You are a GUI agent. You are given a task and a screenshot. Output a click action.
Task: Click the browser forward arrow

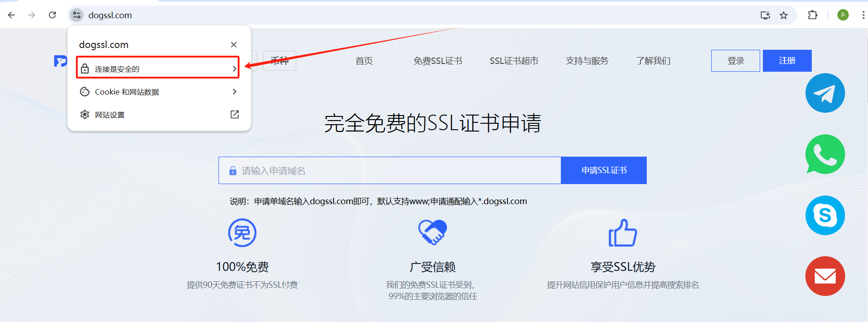point(32,15)
